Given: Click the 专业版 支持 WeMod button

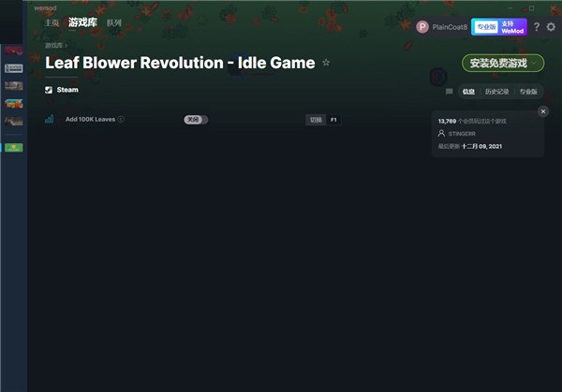Looking at the screenshot, I should pos(499,27).
